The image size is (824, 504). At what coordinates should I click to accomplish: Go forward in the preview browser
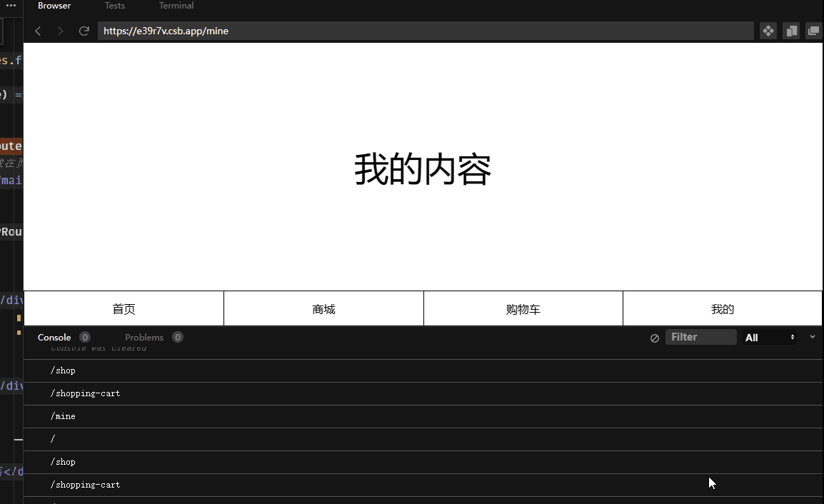click(61, 31)
